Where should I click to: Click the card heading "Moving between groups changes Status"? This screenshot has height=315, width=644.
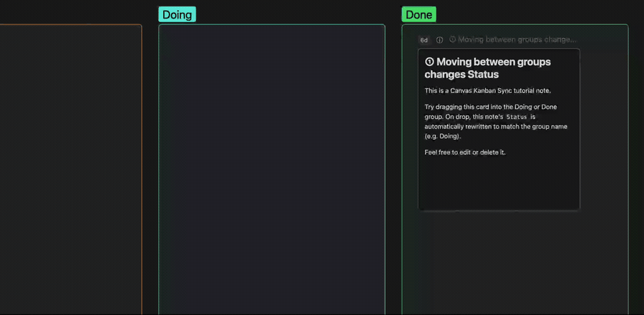[487, 68]
